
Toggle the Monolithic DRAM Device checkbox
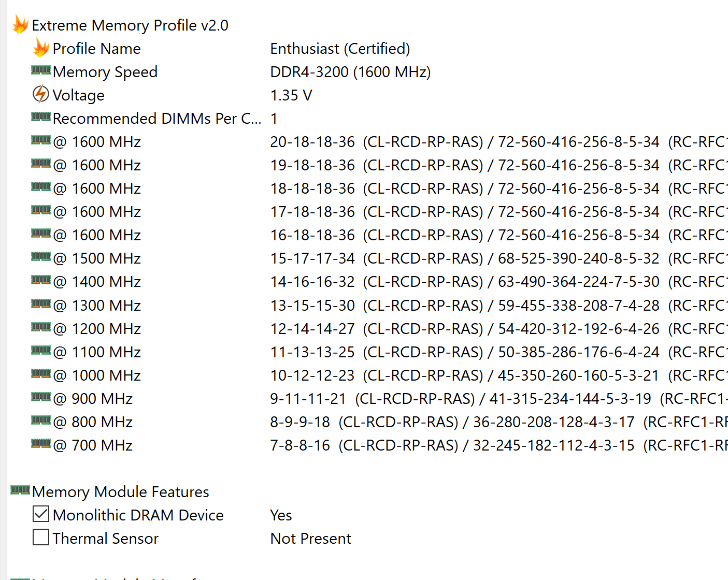tap(41, 514)
